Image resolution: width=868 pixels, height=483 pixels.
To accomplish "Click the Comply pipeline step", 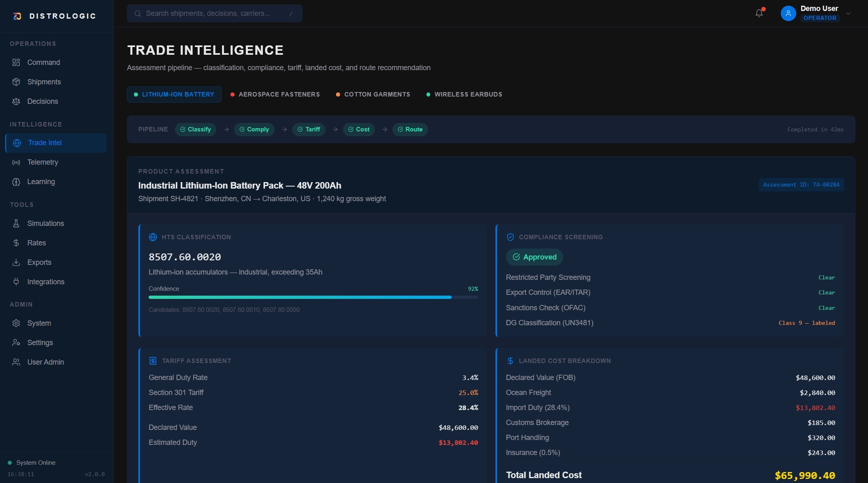I will (254, 129).
